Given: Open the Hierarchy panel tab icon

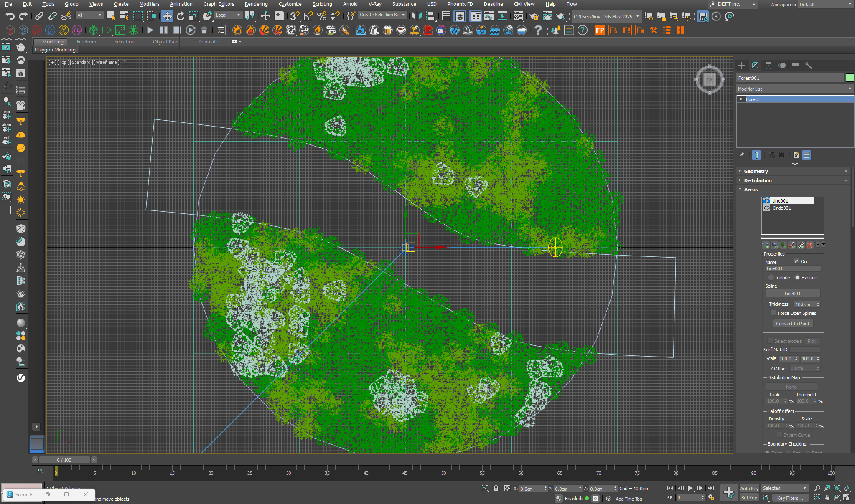Looking at the screenshot, I should point(768,66).
